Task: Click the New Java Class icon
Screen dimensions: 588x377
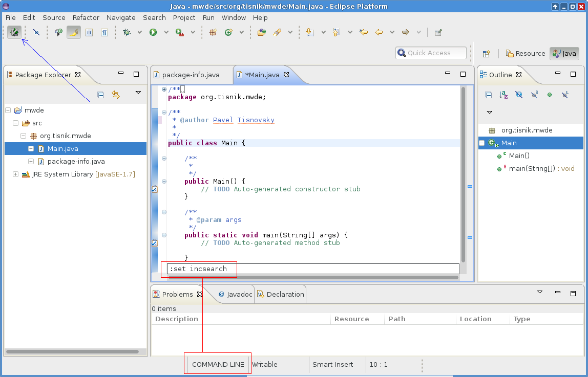Action: (x=228, y=33)
